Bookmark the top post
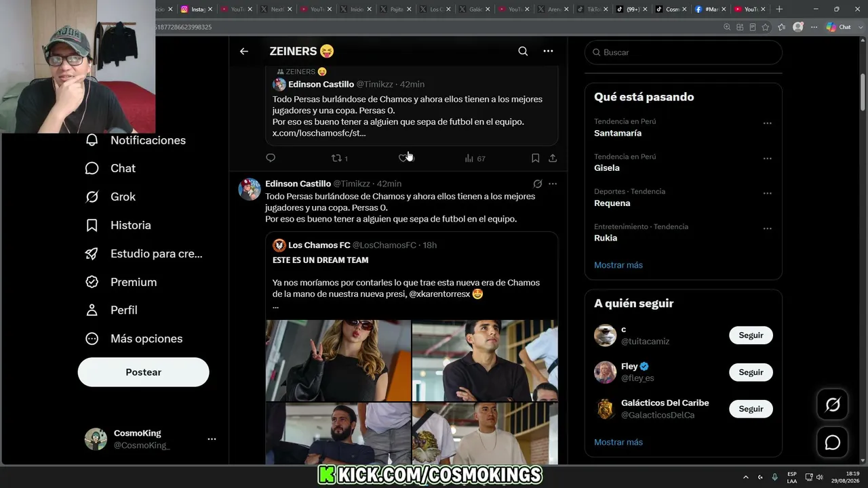 click(535, 158)
